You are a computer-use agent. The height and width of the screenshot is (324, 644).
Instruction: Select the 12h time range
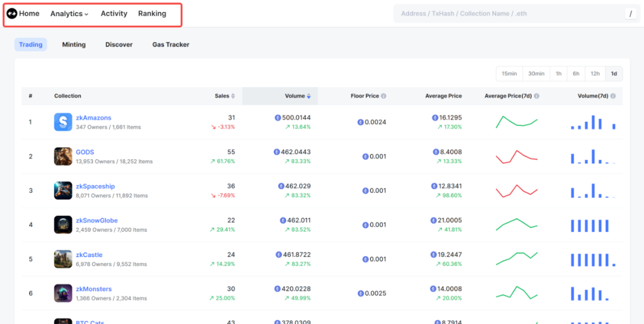click(x=595, y=73)
